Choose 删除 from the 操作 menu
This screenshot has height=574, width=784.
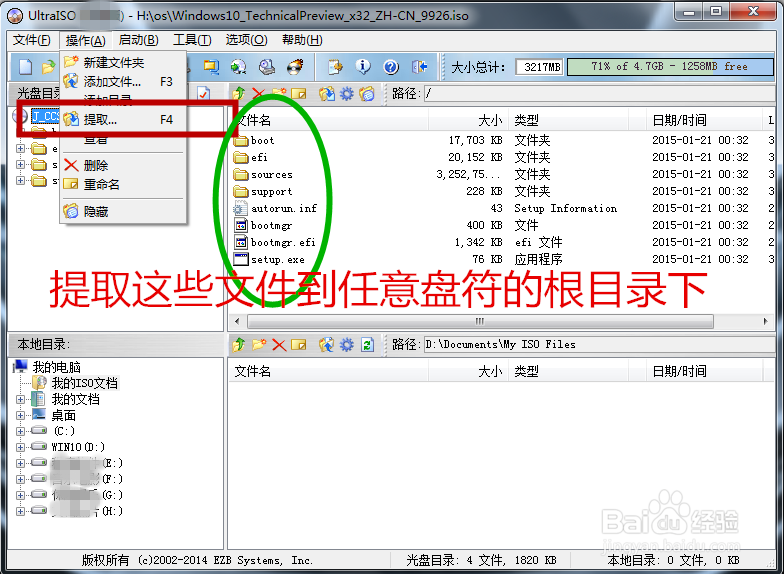pyautogui.click(x=123, y=166)
